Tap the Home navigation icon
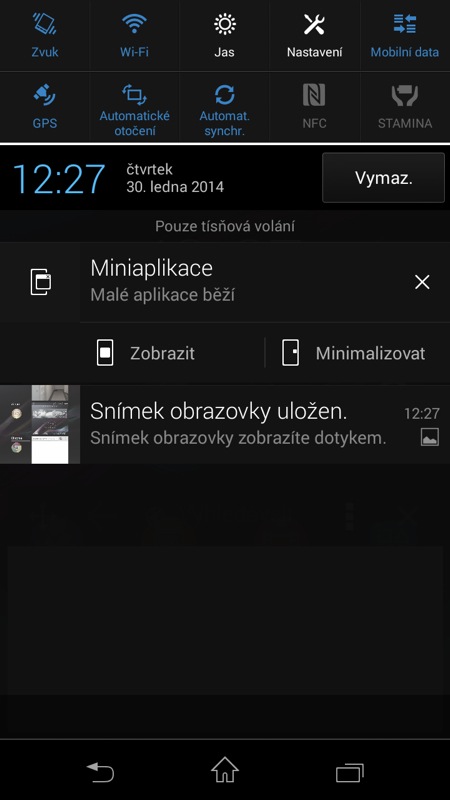This screenshot has width=450, height=800. coord(225,770)
